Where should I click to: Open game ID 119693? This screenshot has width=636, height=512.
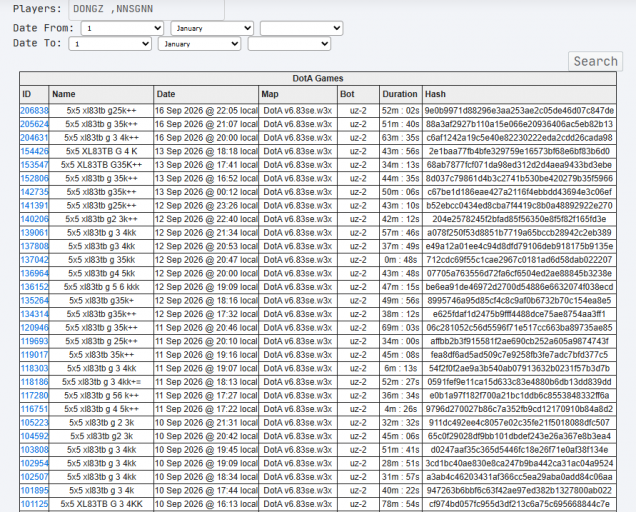(x=34, y=341)
